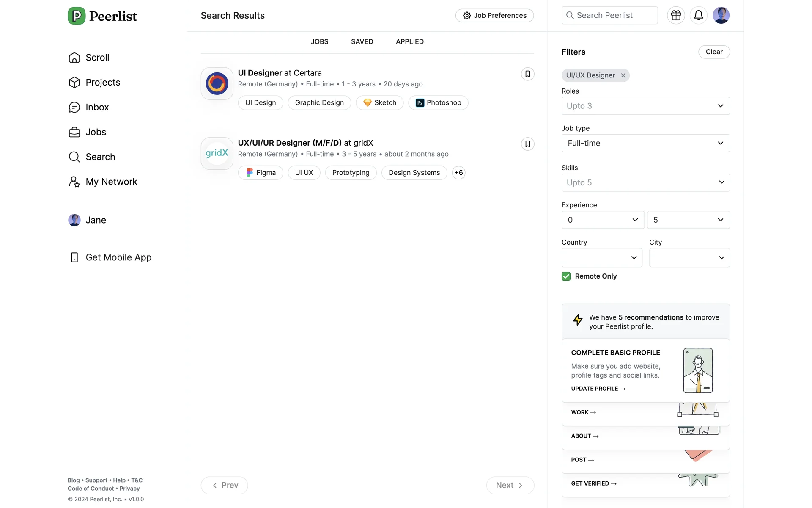Viewport: 812px width, 508px height.
Task: Dismiss the Complete Basic Profile card
Action: [x=687, y=352]
